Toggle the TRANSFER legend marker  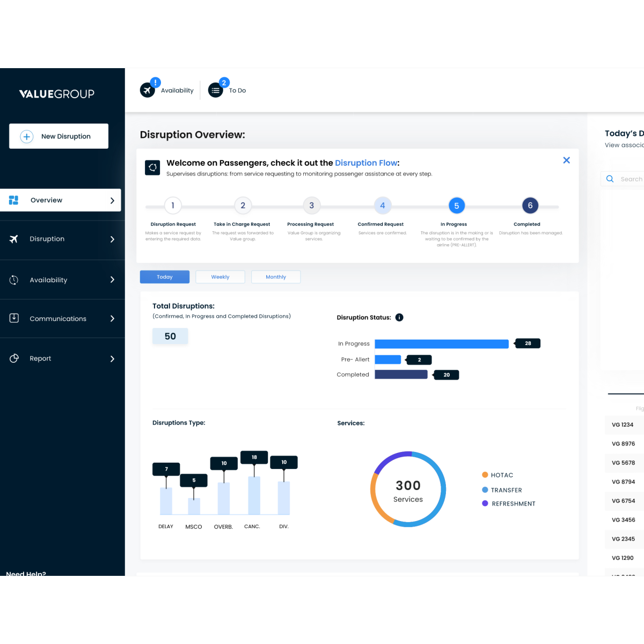[485, 489]
